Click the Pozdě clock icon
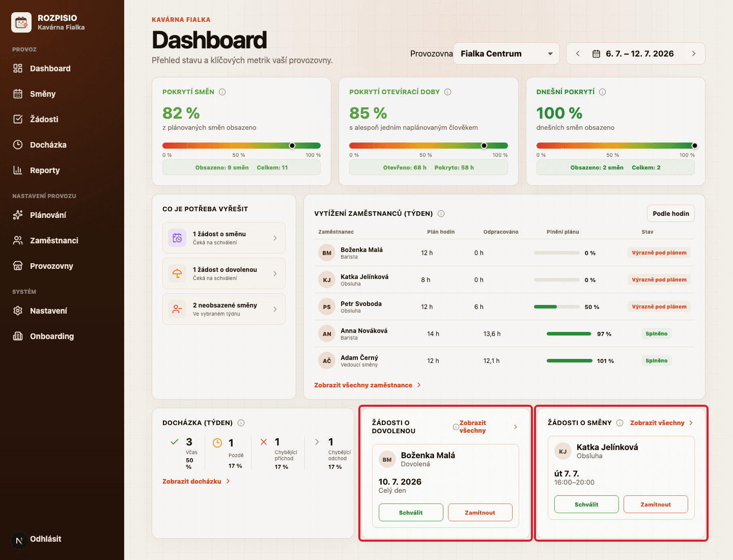Viewport: 733px width, 560px height. [x=217, y=443]
